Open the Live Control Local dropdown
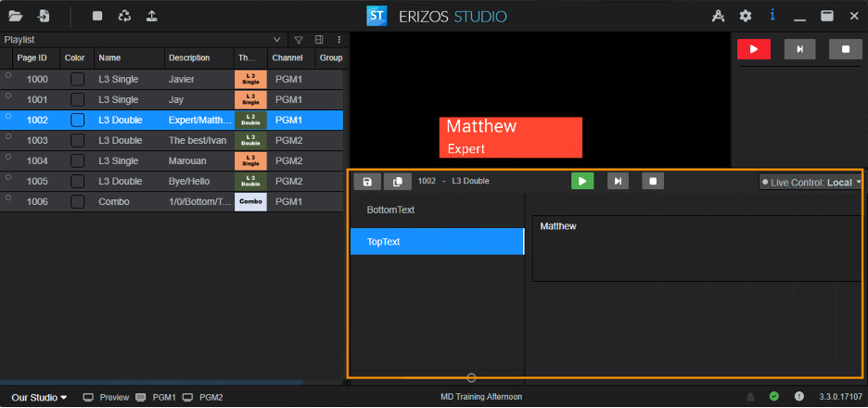This screenshot has width=868, height=408. point(811,182)
